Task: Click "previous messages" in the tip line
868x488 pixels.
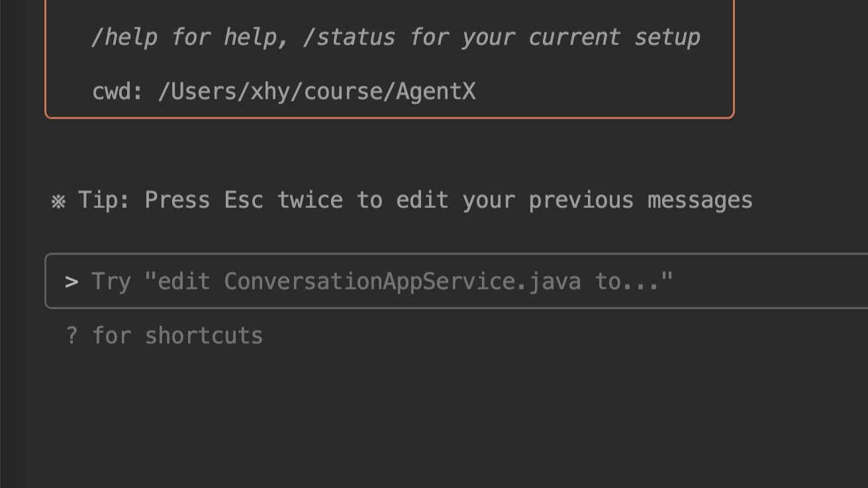Action: [x=640, y=200]
